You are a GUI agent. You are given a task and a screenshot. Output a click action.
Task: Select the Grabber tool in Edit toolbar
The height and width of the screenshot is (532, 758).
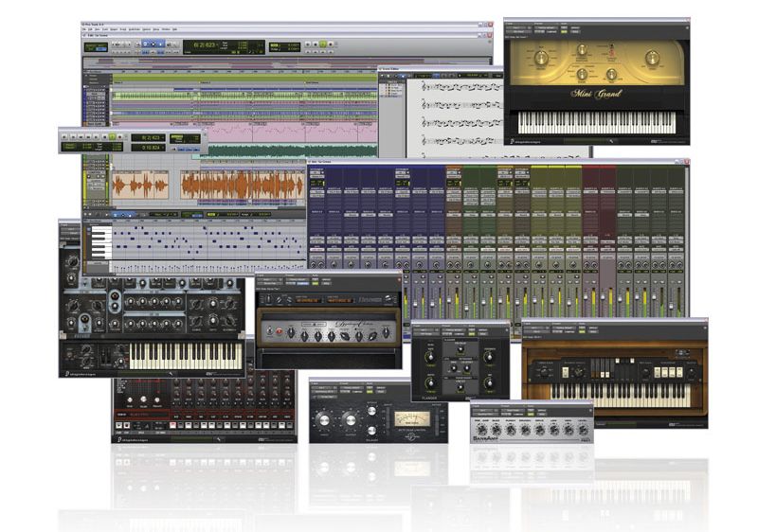coord(160,44)
